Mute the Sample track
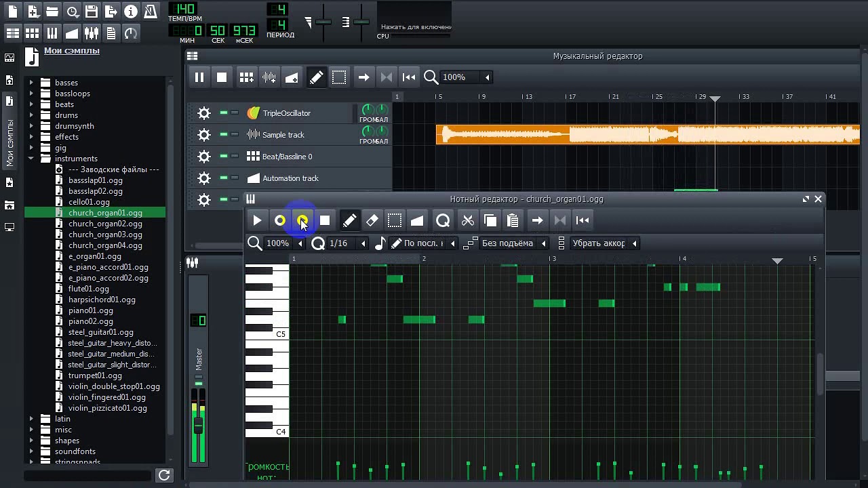The width and height of the screenshot is (868, 488). 224,135
